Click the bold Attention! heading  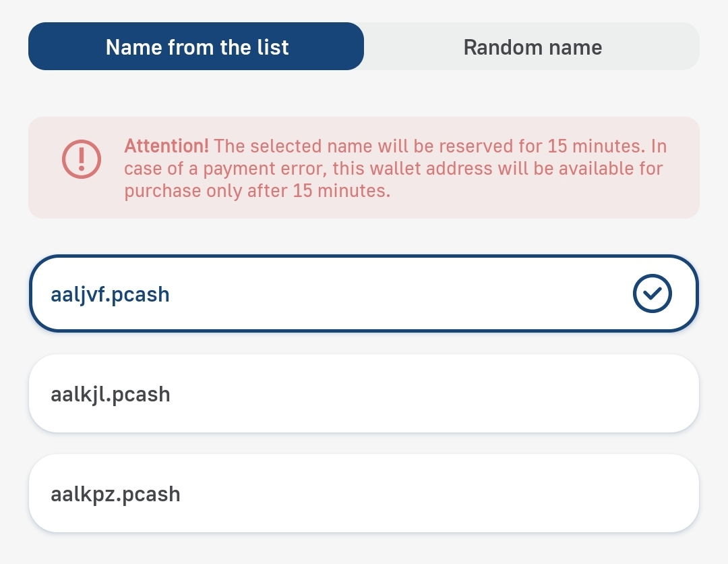click(166, 146)
